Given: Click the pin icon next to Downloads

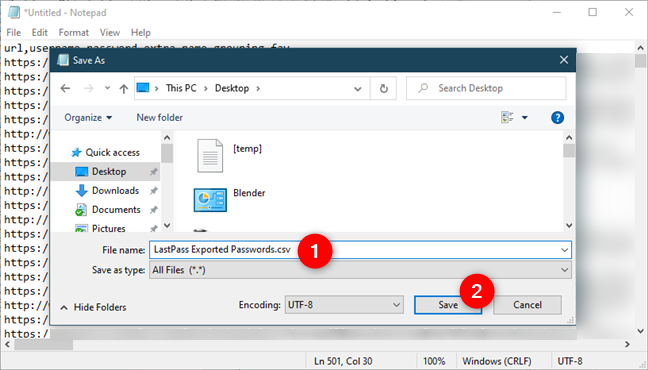Looking at the screenshot, I should pyautogui.click(x=153, y=191).
